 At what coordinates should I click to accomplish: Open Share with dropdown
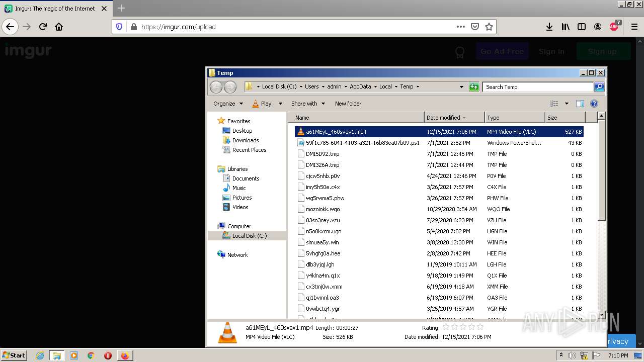point(307,104)
